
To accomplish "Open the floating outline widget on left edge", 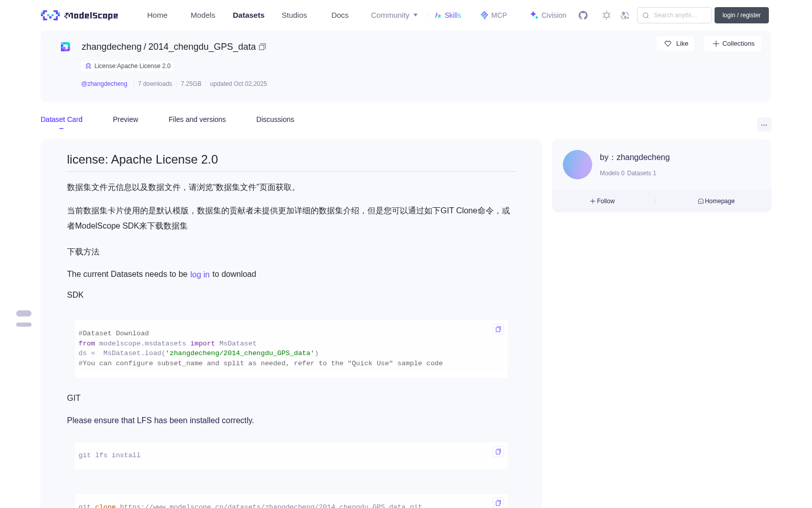I will click(x=24, y=319).
